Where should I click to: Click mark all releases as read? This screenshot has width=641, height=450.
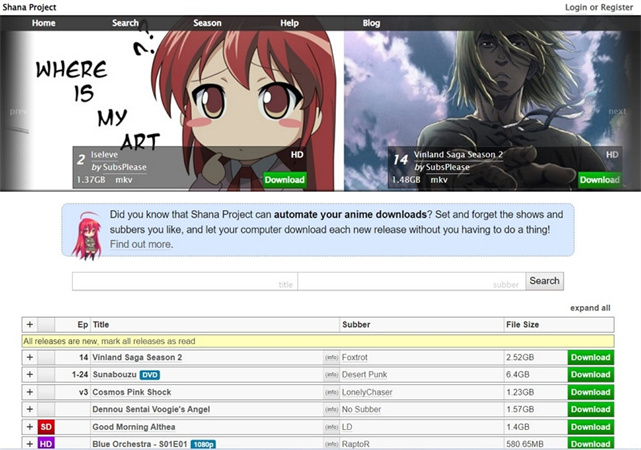tap(148, 341)
